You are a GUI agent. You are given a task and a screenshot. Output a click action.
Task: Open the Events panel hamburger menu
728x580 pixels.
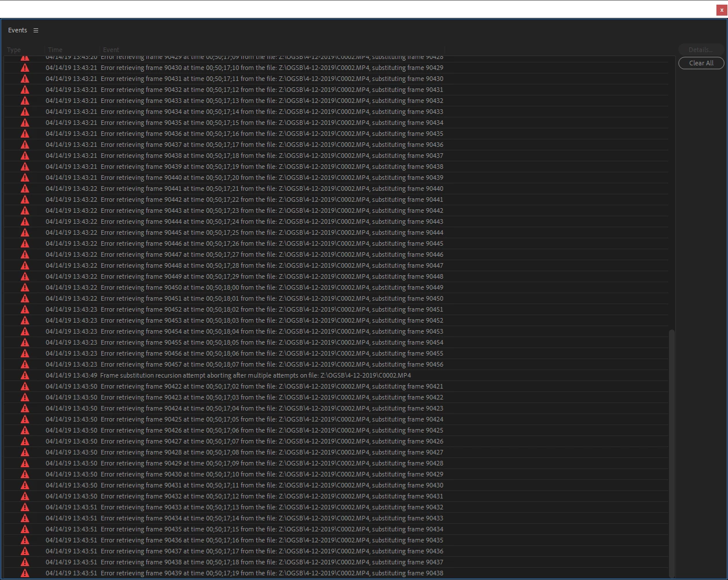coord(36,30)
